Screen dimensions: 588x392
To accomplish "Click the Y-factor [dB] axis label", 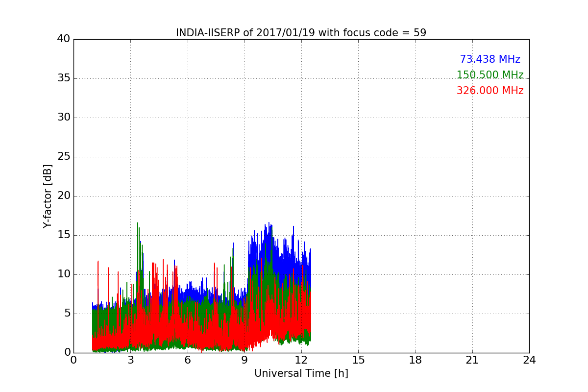I will pyautogui.click(x=48, y=196).
